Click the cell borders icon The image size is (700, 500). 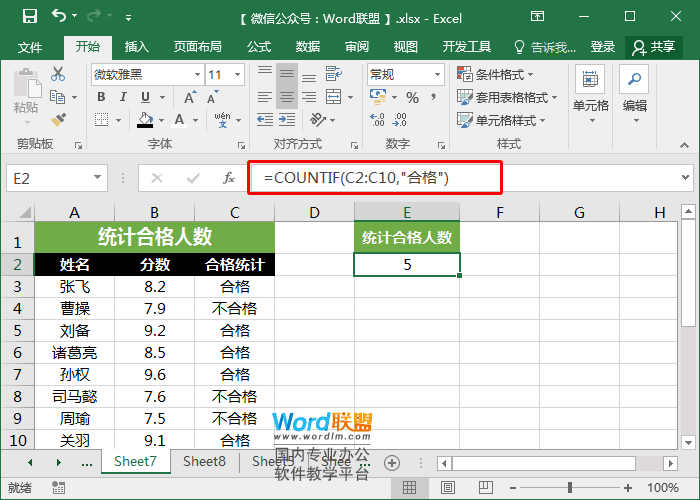[x=101, y=120]
